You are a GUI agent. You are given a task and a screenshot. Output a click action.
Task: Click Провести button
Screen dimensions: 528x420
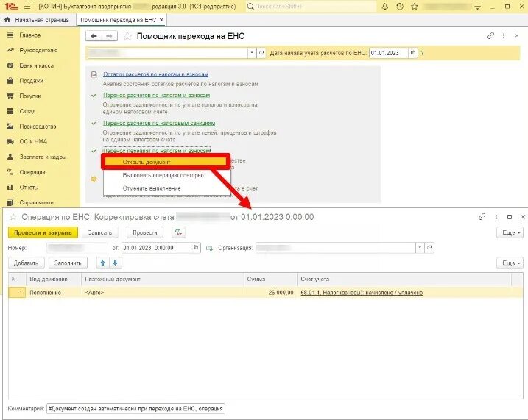click(x=145, y=232)
